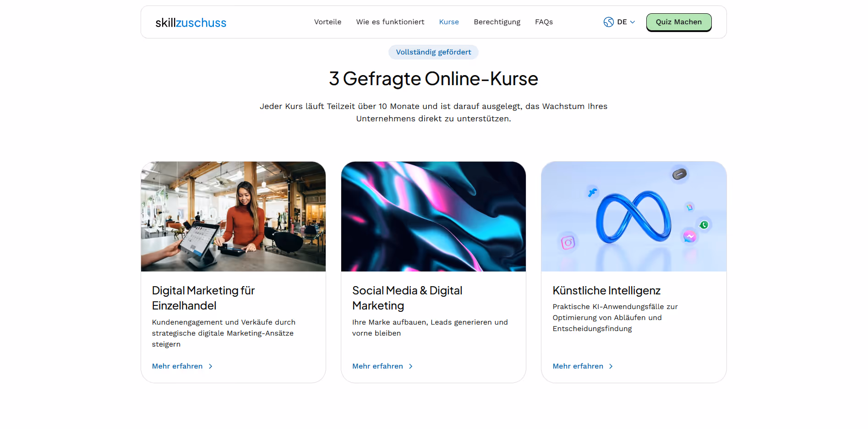
Task: Click the arrow icon in Künstliche Intelligenz card
Action: point(611,366)
